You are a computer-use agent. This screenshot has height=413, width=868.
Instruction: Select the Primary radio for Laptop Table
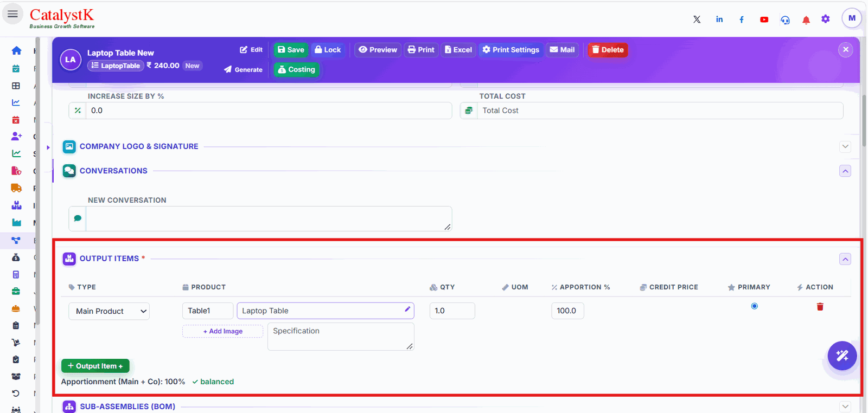point(754,306)
